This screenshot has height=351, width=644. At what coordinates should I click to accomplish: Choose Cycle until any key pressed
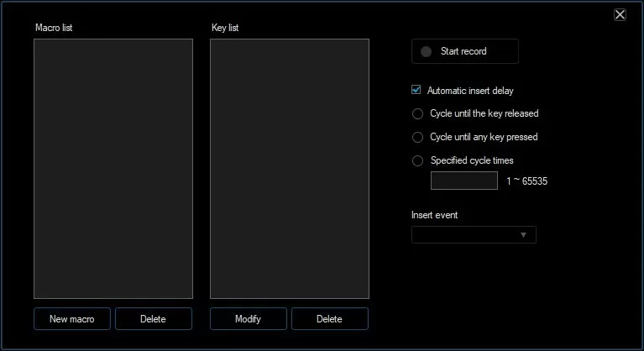[417, 137]
